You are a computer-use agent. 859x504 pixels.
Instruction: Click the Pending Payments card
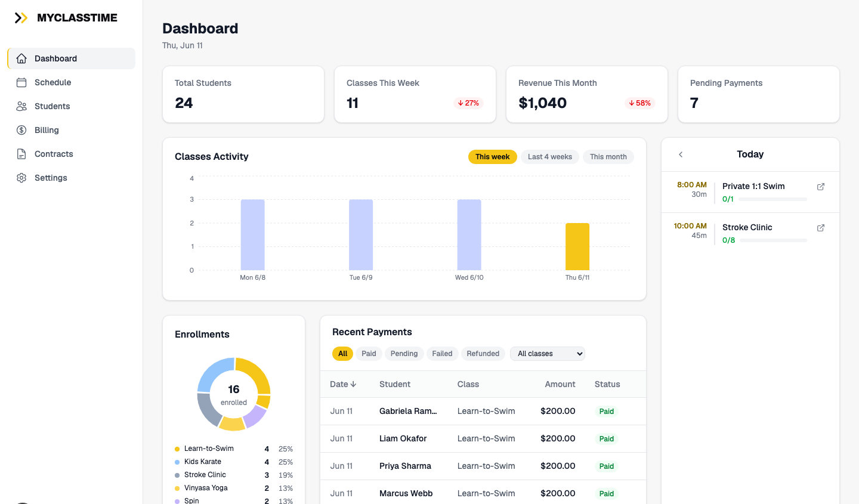coord(759,94)
